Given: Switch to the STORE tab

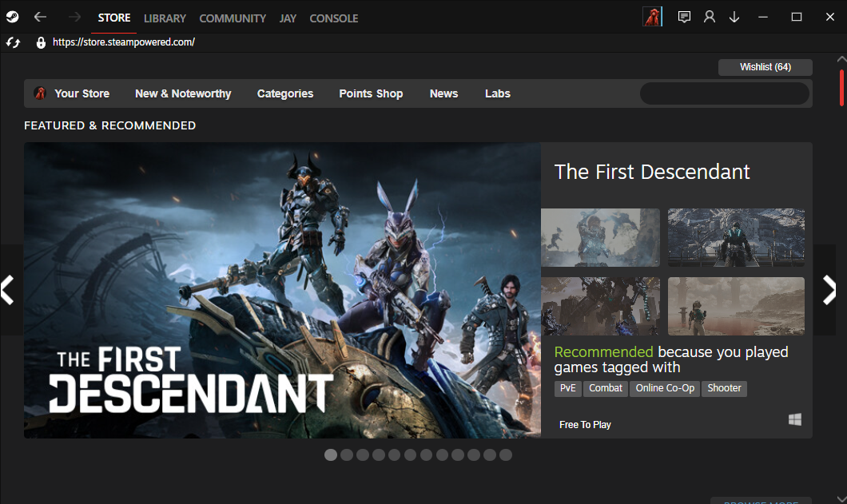Looking at the screenshot, I should (114, 18).
